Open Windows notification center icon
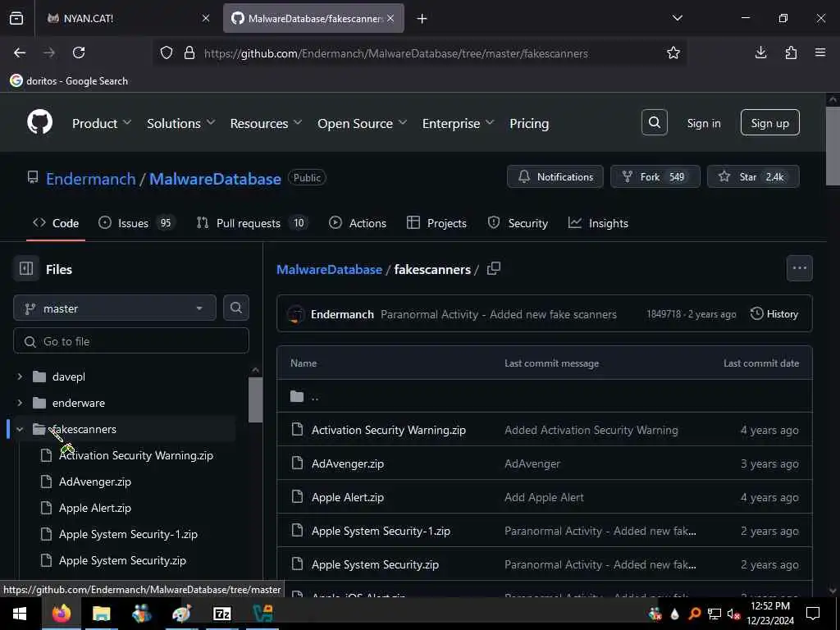840x630 pixels. [813, 614]
